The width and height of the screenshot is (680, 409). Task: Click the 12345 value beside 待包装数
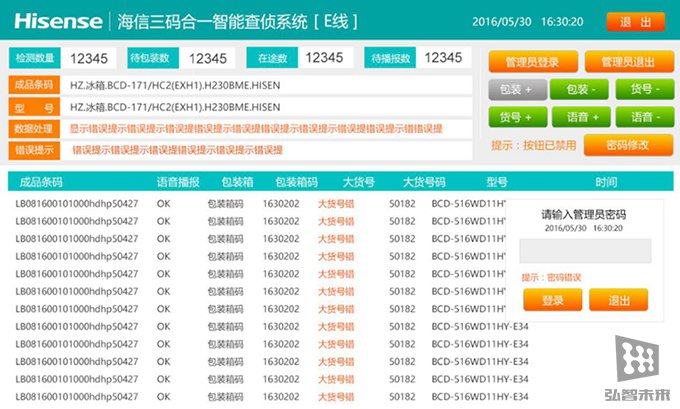[x=207, y=58]
